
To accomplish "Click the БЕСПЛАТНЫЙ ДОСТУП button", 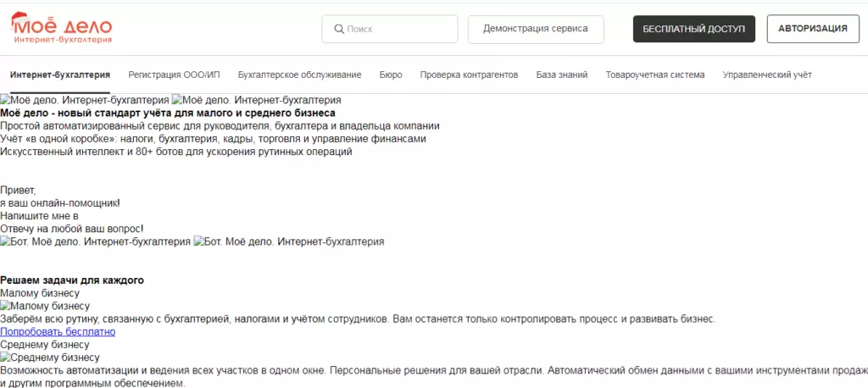I will 693,29.
